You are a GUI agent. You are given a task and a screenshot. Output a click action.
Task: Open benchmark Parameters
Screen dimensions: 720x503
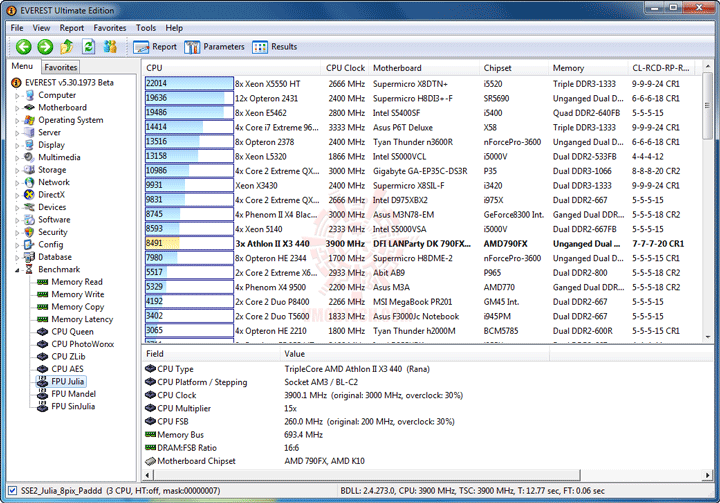pyautogui.click(x=214, y=47)
